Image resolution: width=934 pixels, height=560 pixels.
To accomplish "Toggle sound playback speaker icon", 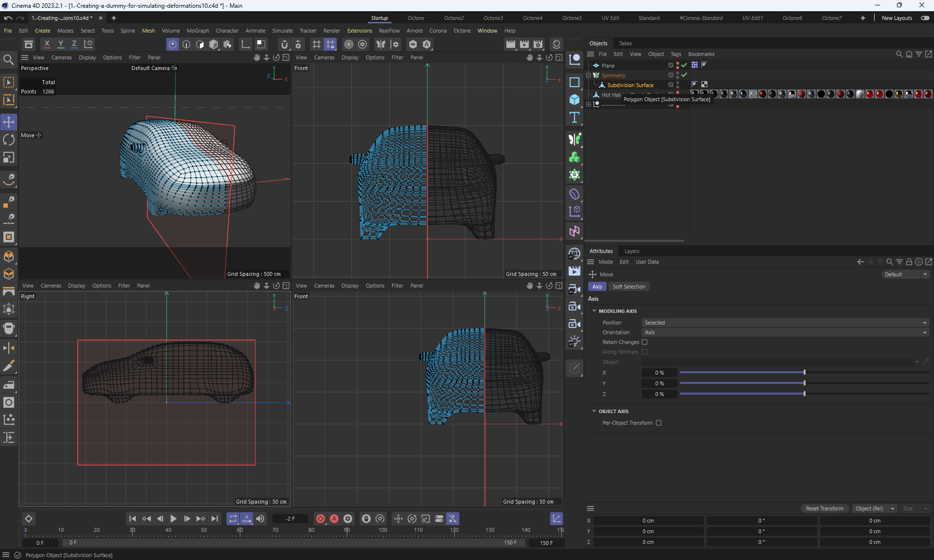I will pos(261,519).
